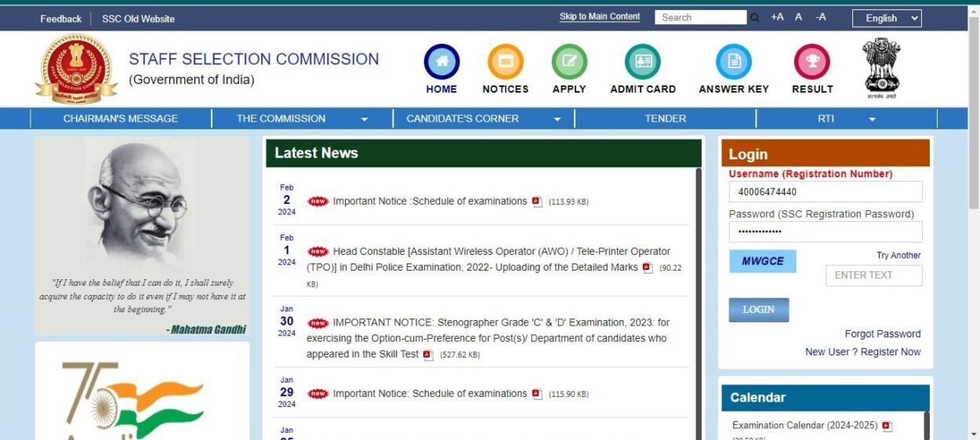Click the MWGCE captcha image
This screenshot has width=980, height=440.
(763, 261)
